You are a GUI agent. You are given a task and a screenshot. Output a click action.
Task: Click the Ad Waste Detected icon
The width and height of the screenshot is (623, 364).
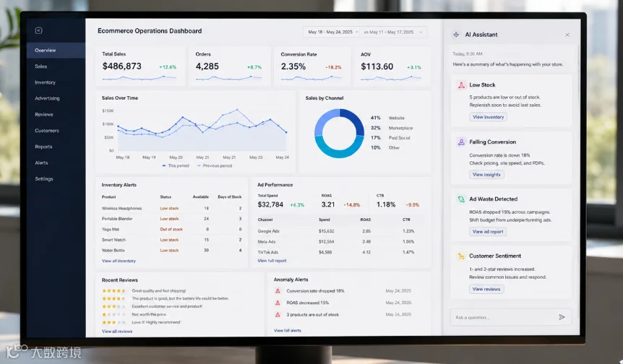coord(461,199)
